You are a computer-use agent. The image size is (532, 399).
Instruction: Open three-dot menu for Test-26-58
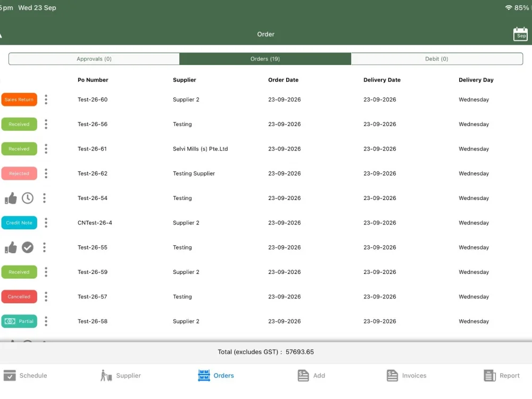tap(46, 321)
